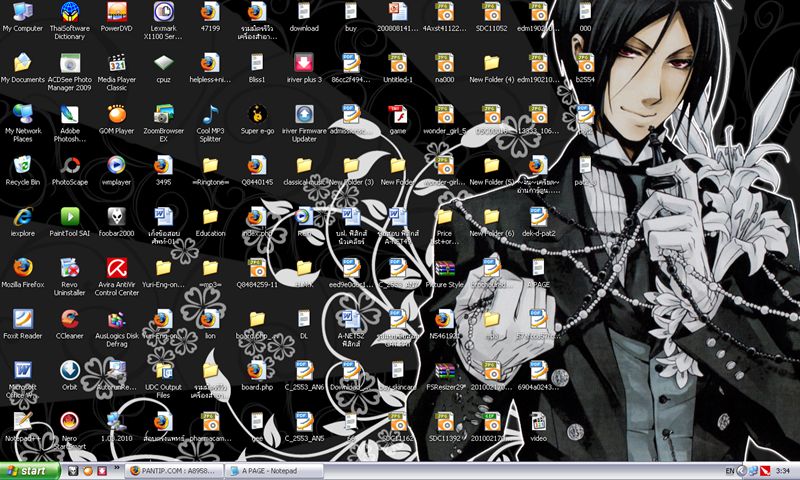This screenshot has height=480, width=800.
Task: Open New Folder (5) on desktop
Action: pos(492,166)
